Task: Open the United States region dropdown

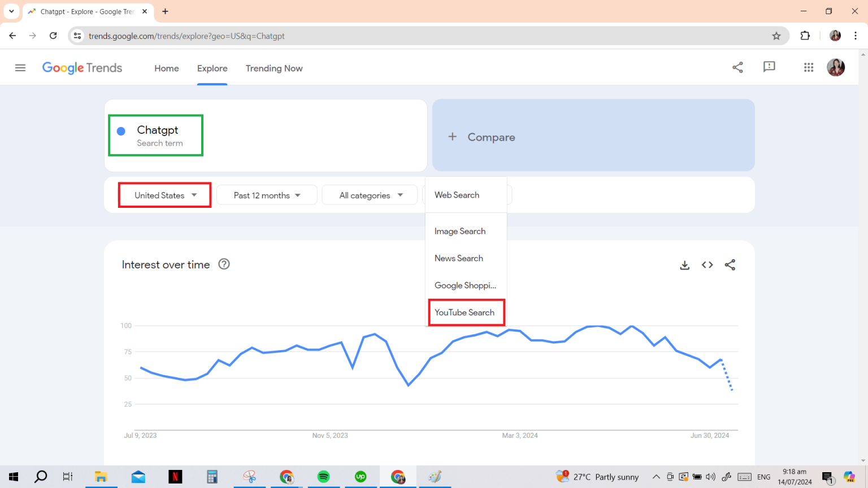Action: coord(165,195)
